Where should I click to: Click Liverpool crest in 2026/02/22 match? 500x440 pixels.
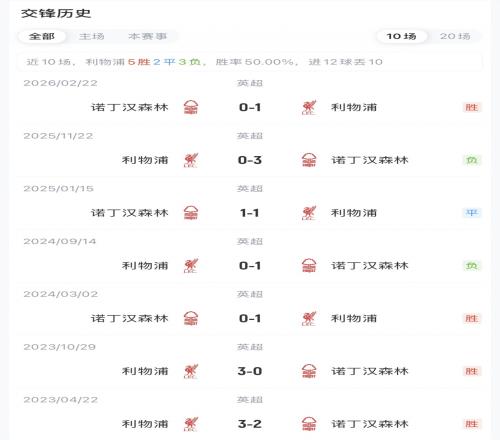pyautogui.click(x=309, y=107)
